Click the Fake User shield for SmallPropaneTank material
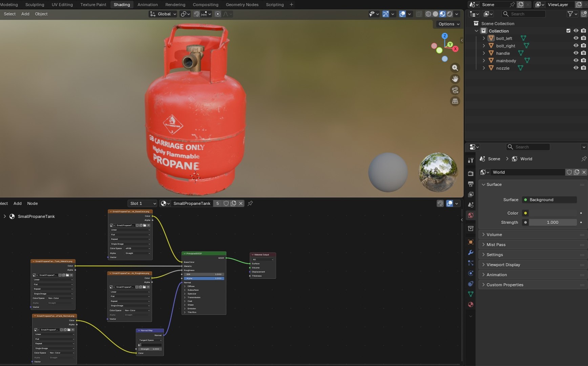 pyautogui.click(x=226, y=203)
